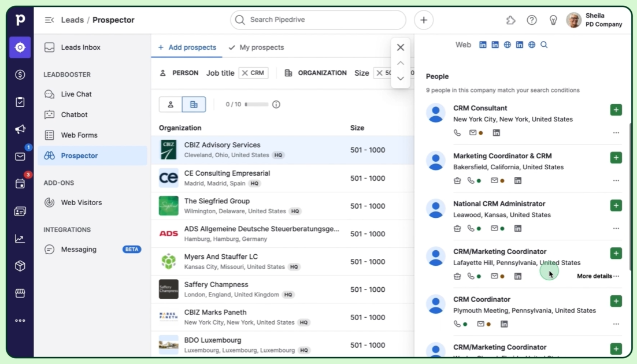The image size is (637, 364).
Task: Add Marketing Coordinator & CRM prospect
Action: [616, 158]
